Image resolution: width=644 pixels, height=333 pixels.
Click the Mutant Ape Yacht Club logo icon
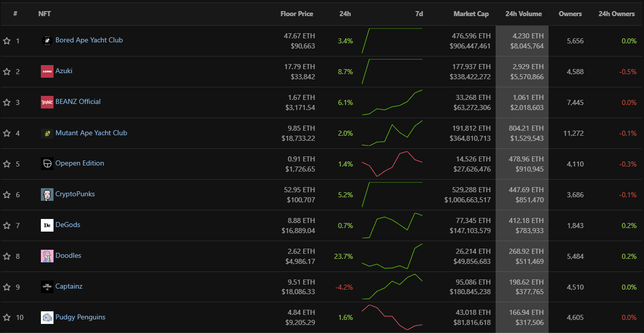tap(47, 133)
